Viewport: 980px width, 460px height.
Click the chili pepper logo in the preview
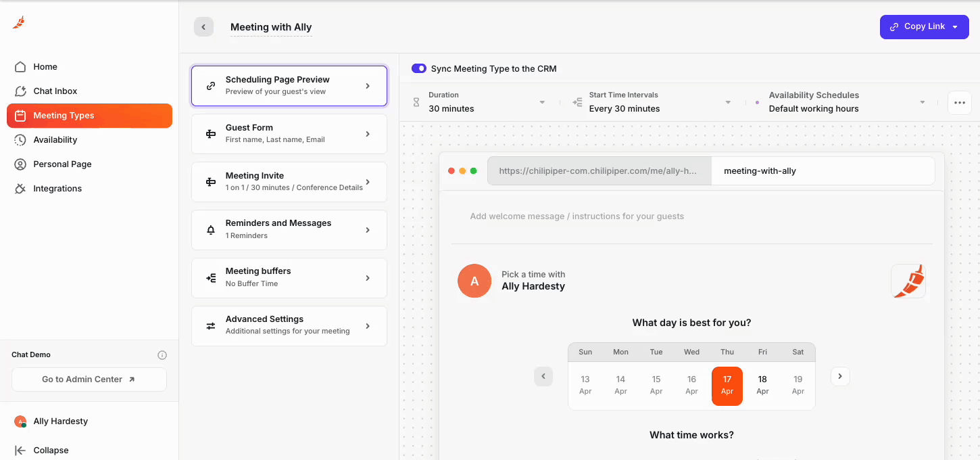pos(908,281)
